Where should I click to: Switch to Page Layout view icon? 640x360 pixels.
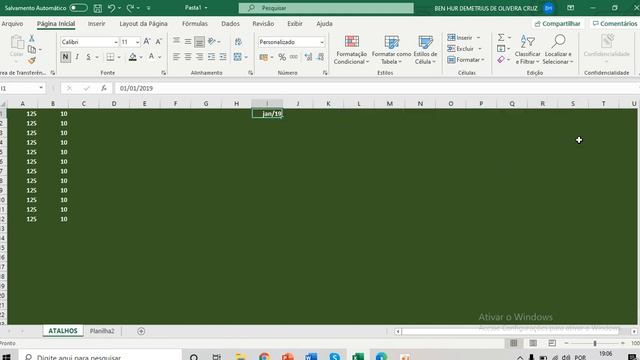point(533,343)
